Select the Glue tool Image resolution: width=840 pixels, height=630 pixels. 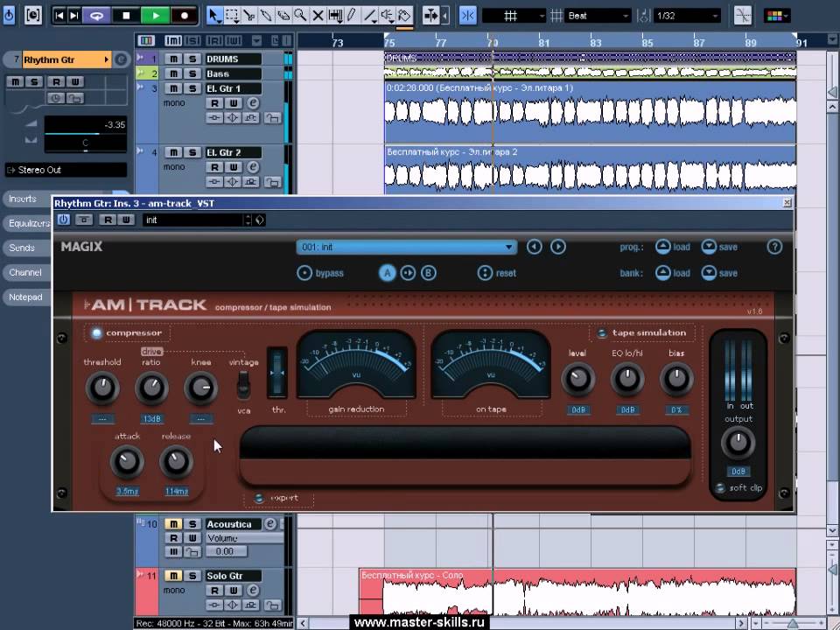pos(266,16)
